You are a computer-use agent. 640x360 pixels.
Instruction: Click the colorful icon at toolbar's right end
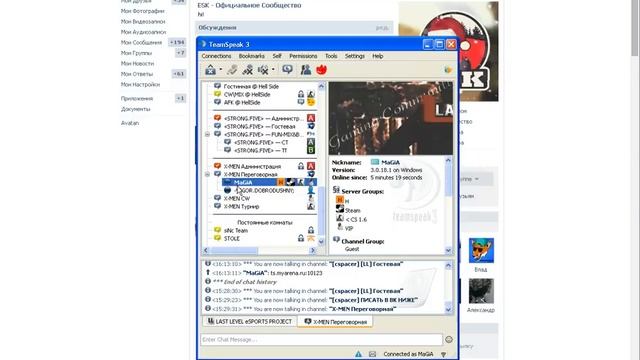click(x=448, y=70)
